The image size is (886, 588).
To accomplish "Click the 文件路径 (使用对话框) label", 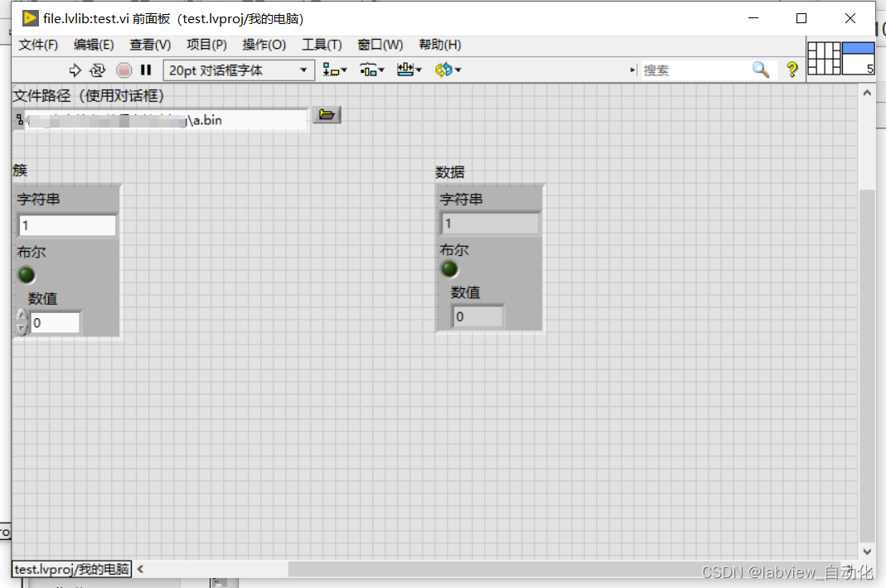I will pyautogui.click(x=88, y=95).
